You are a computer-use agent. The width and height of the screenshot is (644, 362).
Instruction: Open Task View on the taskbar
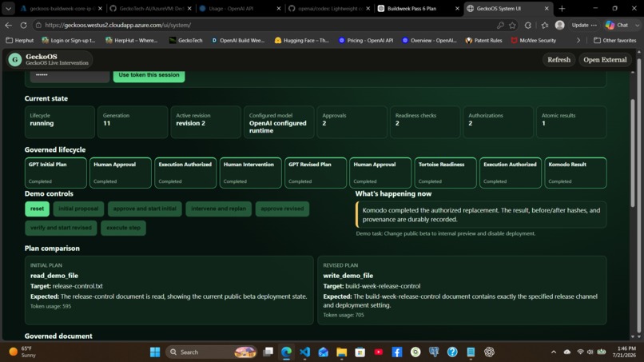coord(268,352)
